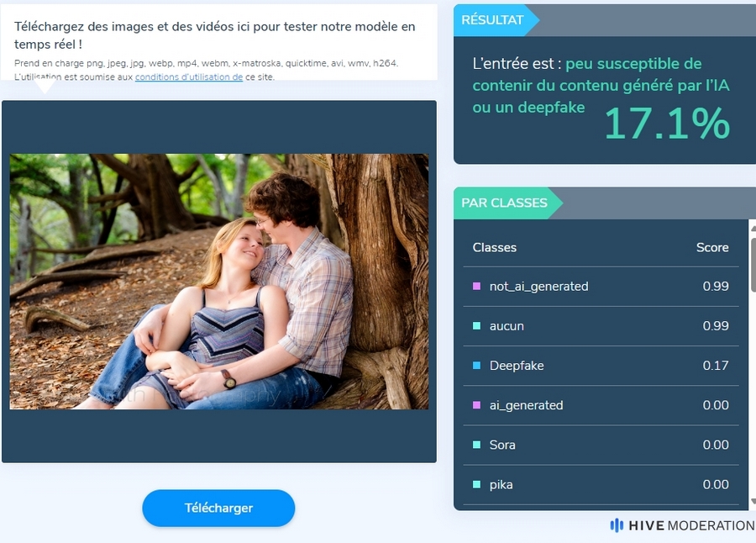Click the Télécharger upload button
The width and height of the screenshot is (756, 543).
click(218, 508)
